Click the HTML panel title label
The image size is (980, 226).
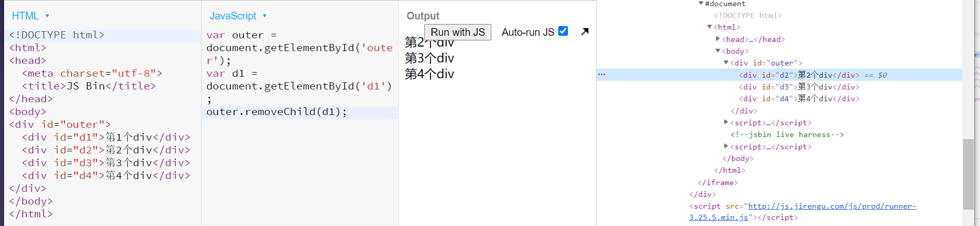(x=25, y=16)
